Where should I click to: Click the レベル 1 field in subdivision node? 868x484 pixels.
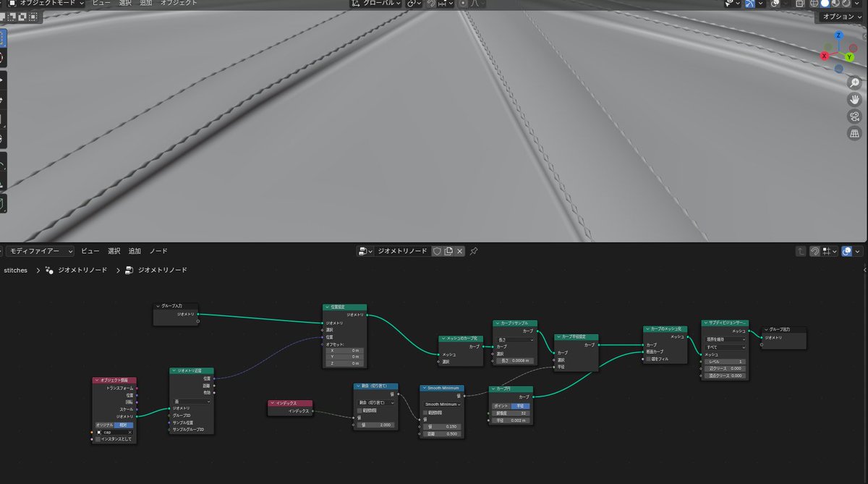pos(725,361)
